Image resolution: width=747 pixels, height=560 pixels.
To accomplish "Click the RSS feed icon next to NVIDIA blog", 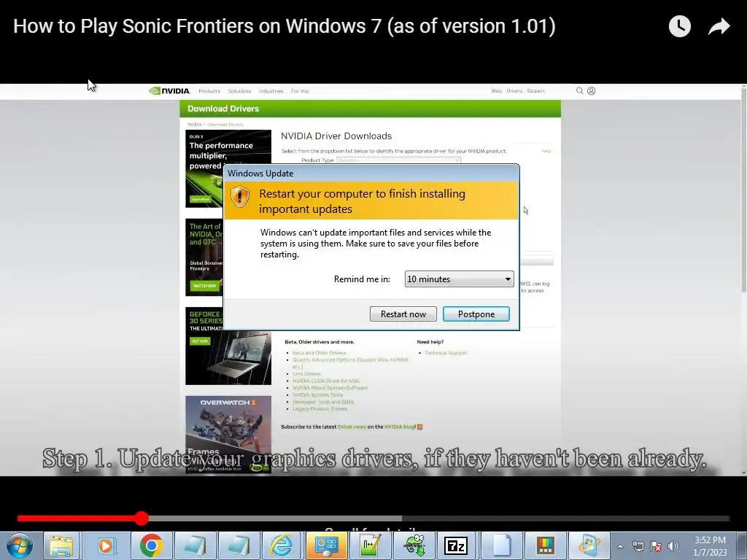I will pos(419,427).
